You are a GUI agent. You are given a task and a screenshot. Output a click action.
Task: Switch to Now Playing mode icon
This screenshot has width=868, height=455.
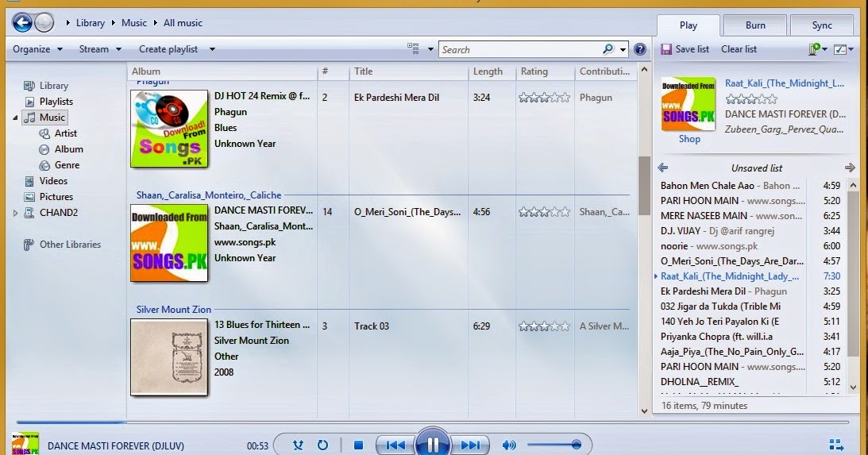[836, 445]
